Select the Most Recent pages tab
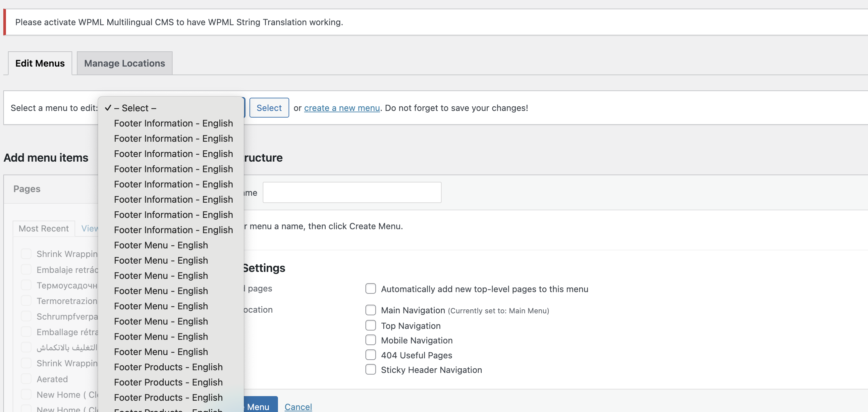 click(x=43, y=229)
